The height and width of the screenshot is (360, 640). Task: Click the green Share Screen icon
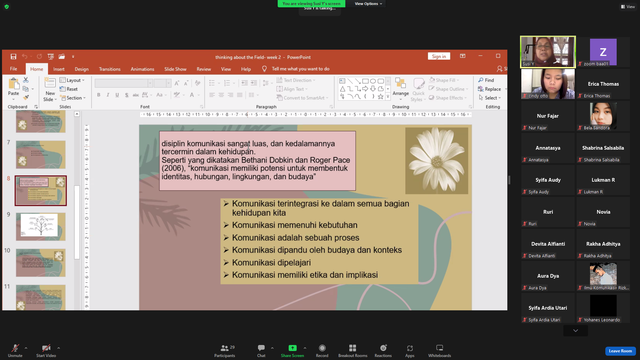[x=292, y=348]
